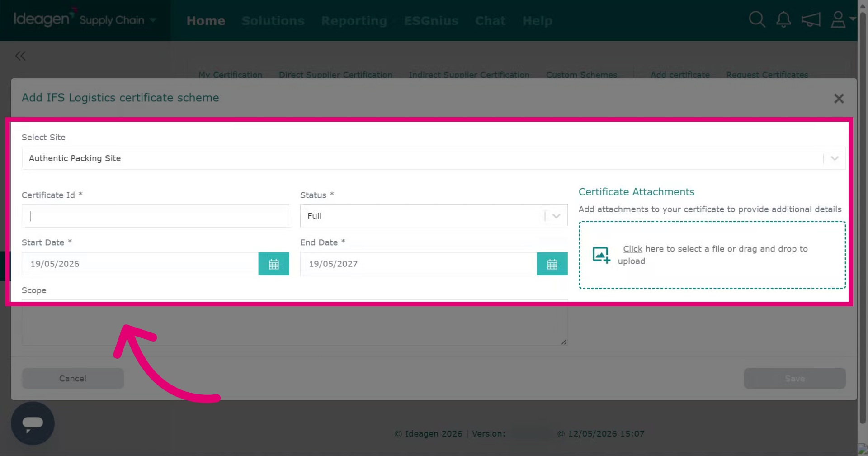Click End Date field 19/05/2027
The width and height of the screenshot is (868, 456).
coord(419,264)
